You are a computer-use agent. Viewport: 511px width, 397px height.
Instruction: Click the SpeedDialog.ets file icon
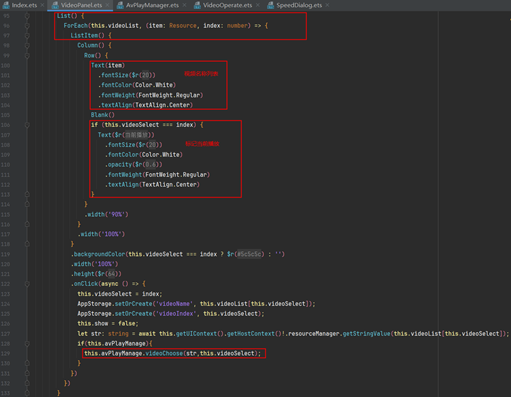tap(271, 5)
